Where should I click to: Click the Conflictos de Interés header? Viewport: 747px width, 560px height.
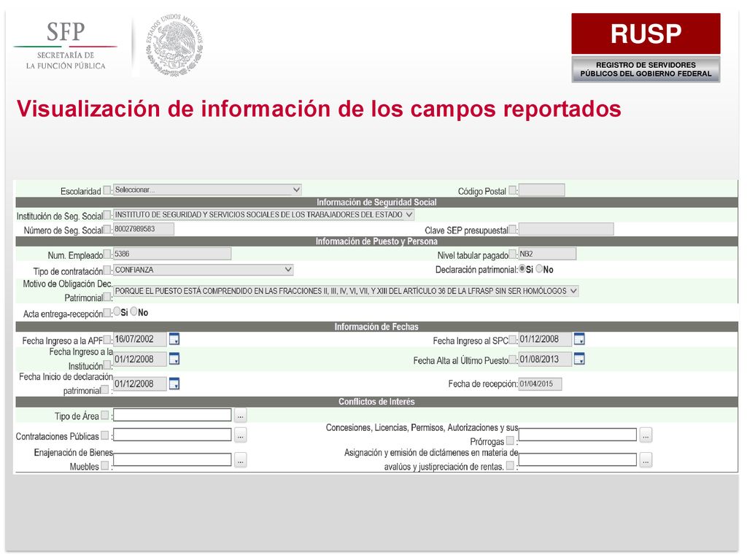tap(376, 402)
